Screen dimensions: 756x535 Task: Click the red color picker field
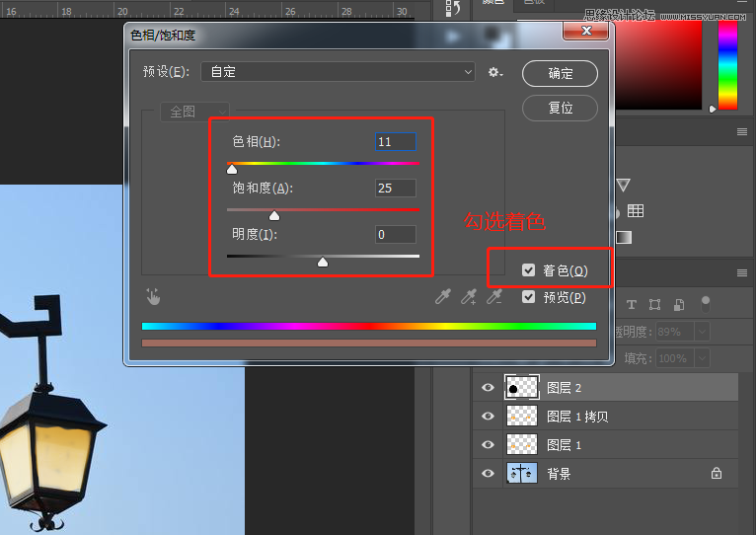coord(658,65)
